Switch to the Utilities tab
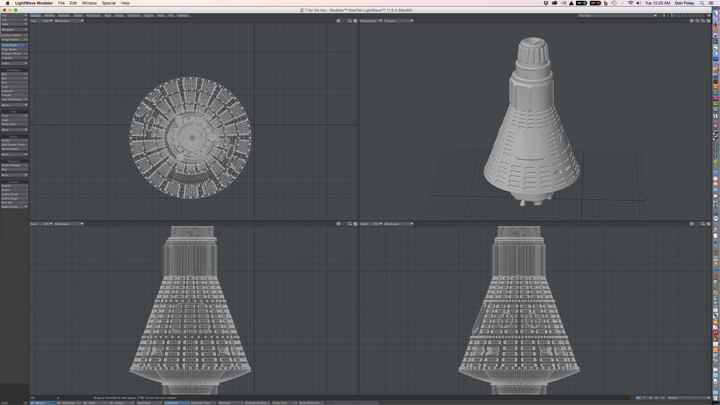The height and width of the screenshot is (405, 720). pos(183,16)
